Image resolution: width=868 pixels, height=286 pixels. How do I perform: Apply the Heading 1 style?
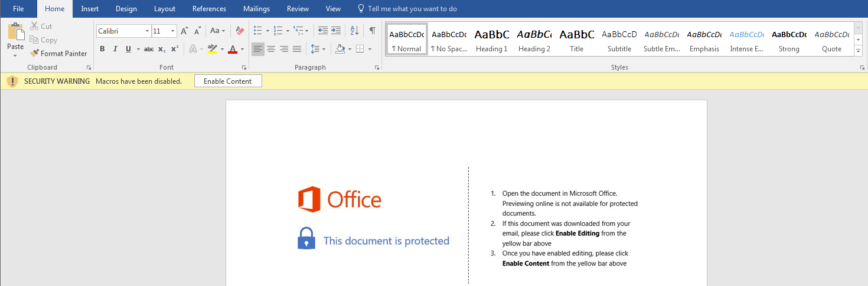pos(492,40)
